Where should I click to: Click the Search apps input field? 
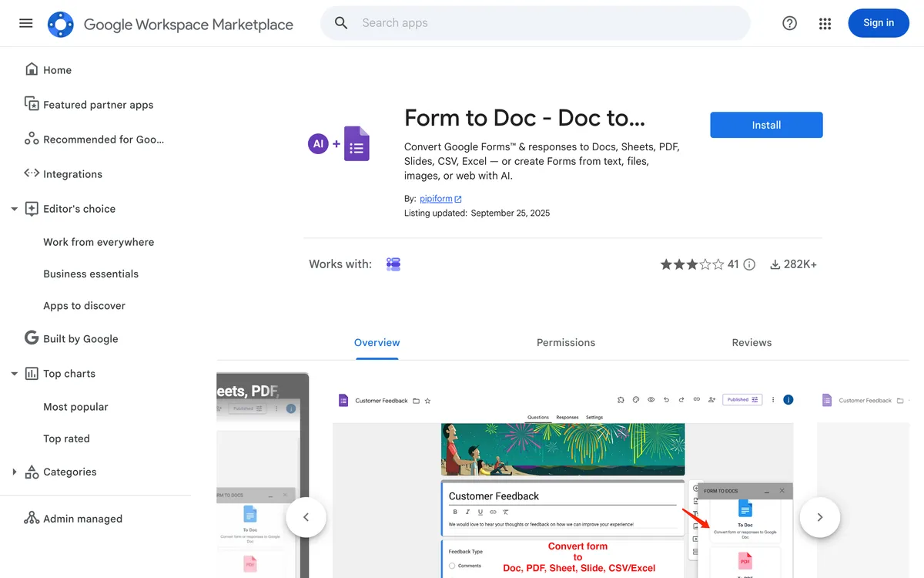pyautogui.click(x=551, y=23)
